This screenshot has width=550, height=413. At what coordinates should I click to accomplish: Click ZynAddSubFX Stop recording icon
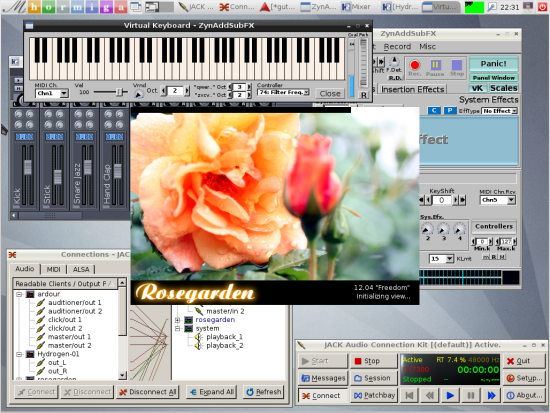(457, 65)
